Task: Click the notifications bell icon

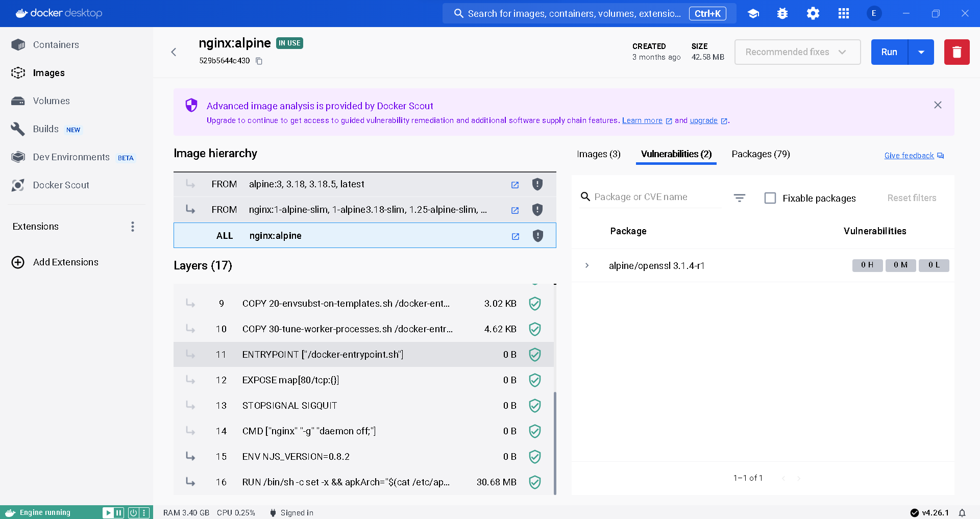Action: pos(962,513)
